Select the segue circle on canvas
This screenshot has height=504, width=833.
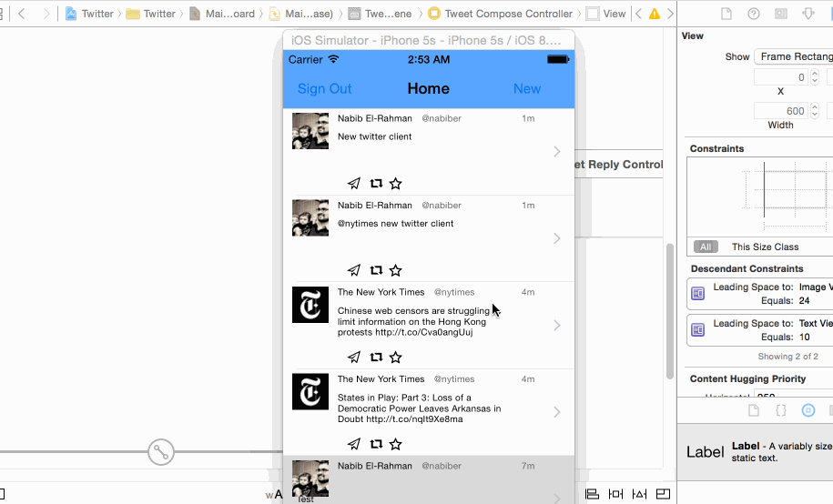click(161, 452)
